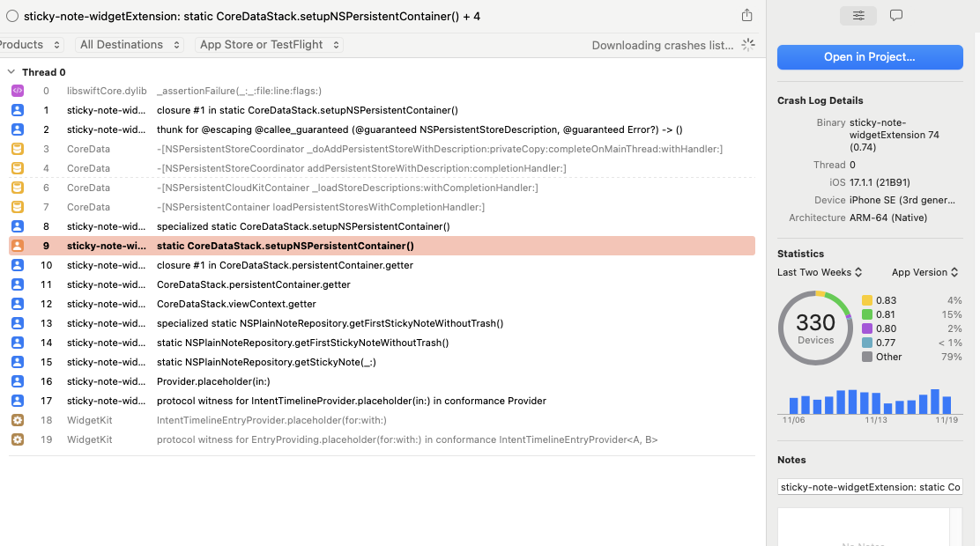
Task: Click the 330 Devices donut chart
Action: click(815, 328)
